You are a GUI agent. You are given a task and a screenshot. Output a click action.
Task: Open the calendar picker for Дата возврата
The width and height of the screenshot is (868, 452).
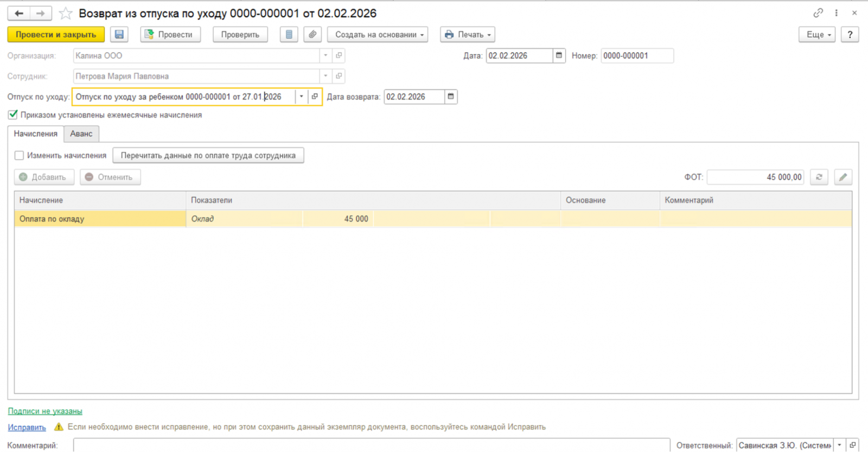(x=451, y=97)
